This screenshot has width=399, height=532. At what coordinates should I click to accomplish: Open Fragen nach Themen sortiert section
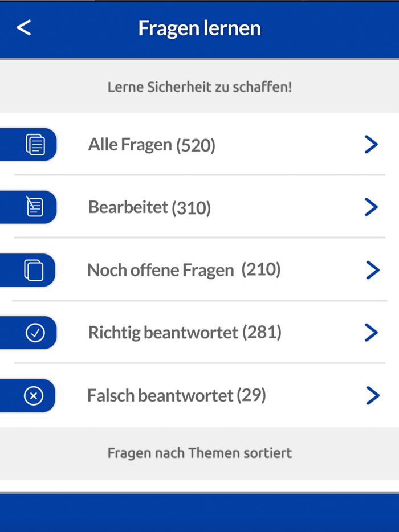pos(199,453)
